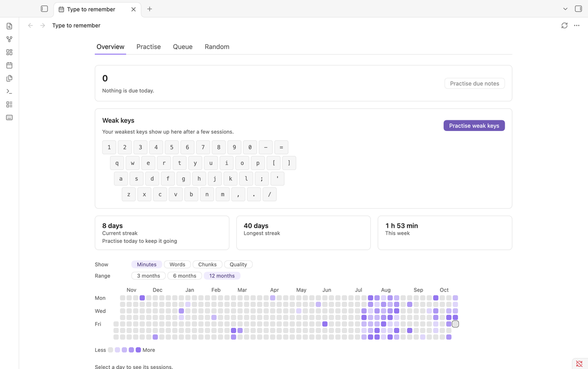Screen dimensions: 588x369
Task: Click the 0 key on keyboard map
Action: (250, 148)
